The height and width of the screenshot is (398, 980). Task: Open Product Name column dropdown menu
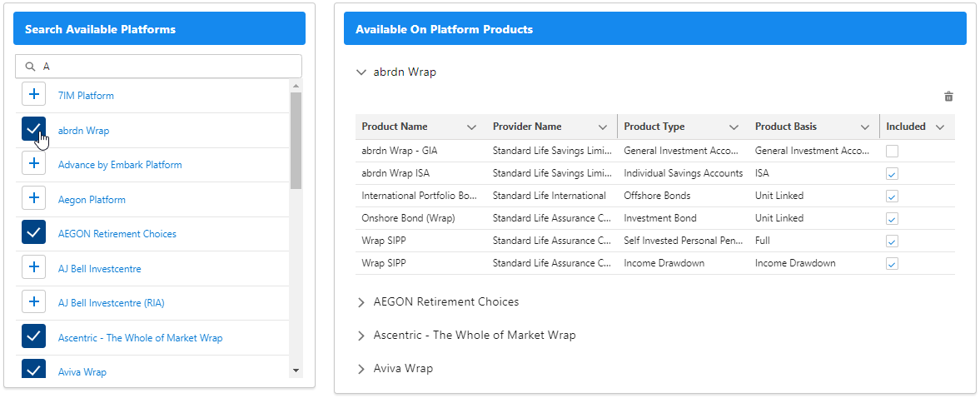point(471,127)
